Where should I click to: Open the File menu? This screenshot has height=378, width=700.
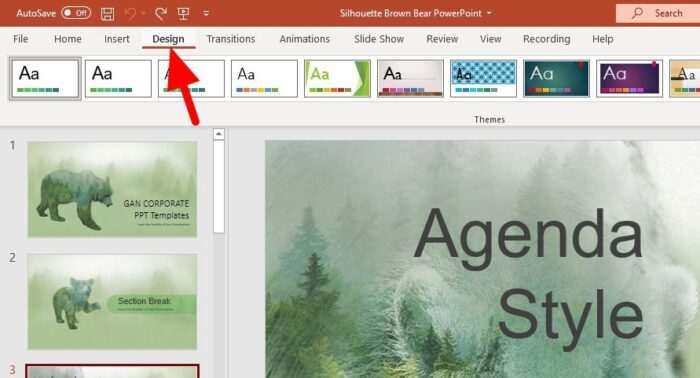[21, 39]
